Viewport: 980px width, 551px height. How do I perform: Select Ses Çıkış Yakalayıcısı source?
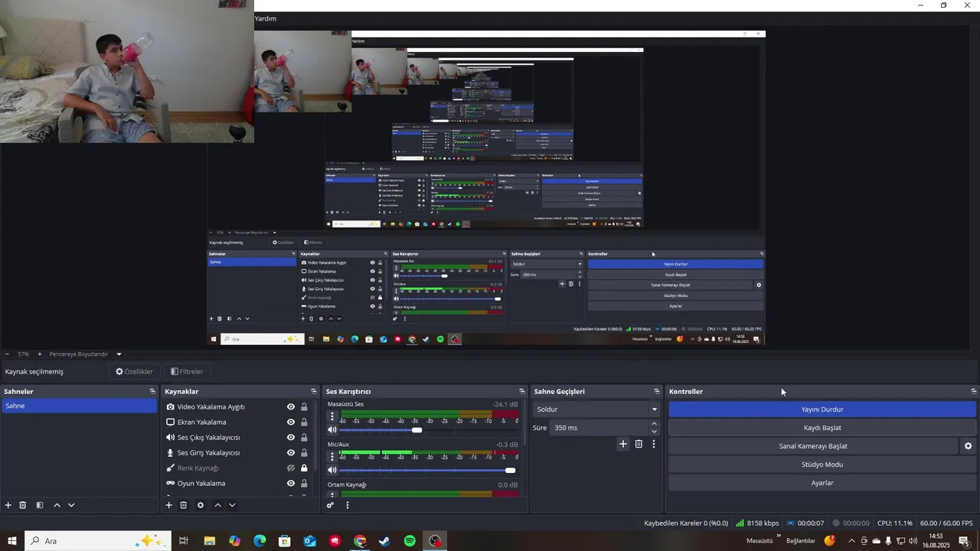[208, 438]
